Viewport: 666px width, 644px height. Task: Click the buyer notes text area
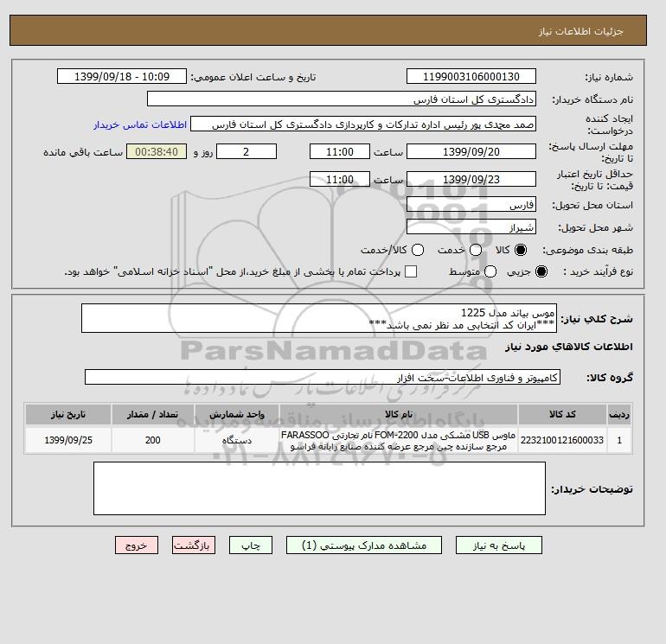click(x=319, y=488)
